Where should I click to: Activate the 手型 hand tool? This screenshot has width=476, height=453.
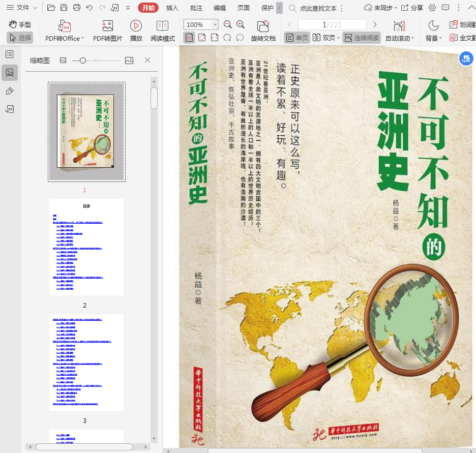[20, 24]
